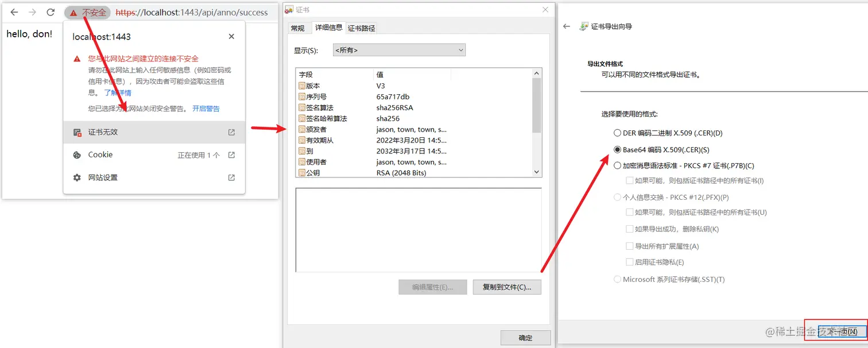Select the 序列号 field row

click(x=414, y=96)
